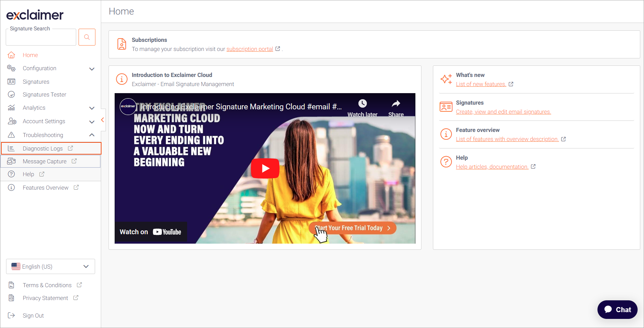Expand the Configuration menu chevron
This screenshot has height=328, width=644.
click(x=92, y=69)
